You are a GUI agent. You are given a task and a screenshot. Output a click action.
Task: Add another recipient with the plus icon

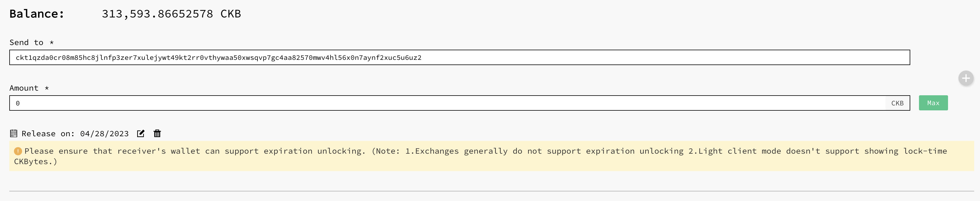(965, 79)
